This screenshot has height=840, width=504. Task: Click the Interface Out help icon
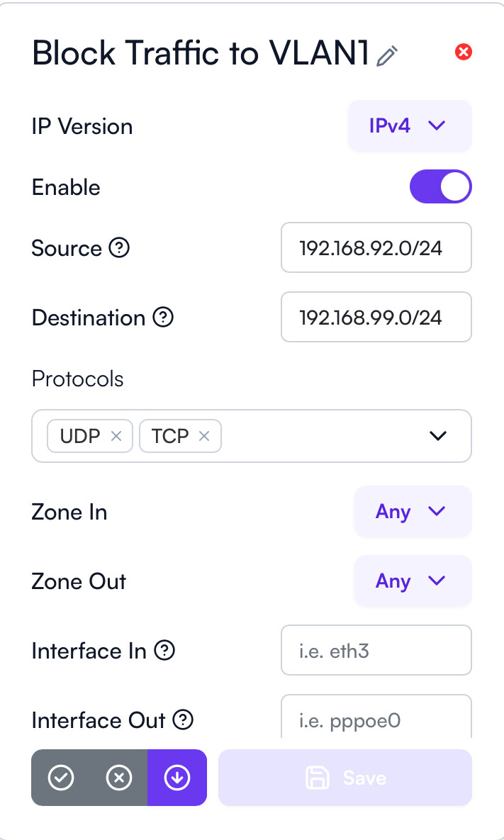pyautogui.click(x=183, y=720)
